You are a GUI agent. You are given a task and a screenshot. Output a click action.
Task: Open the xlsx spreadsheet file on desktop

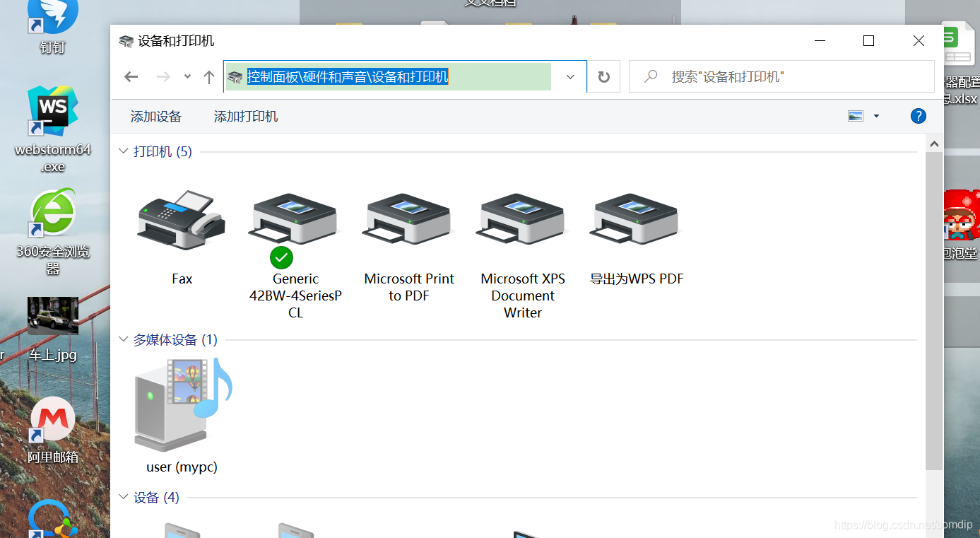[x=961, y=65]
